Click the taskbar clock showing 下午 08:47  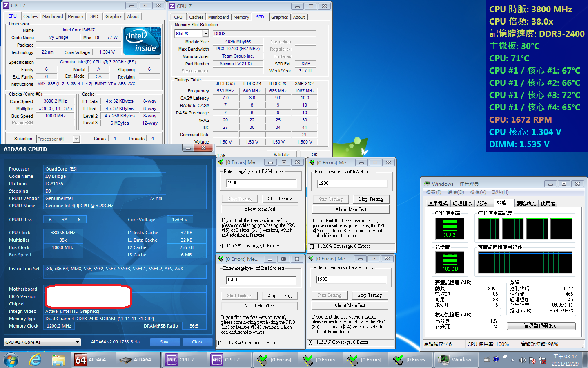coord(565,360)
